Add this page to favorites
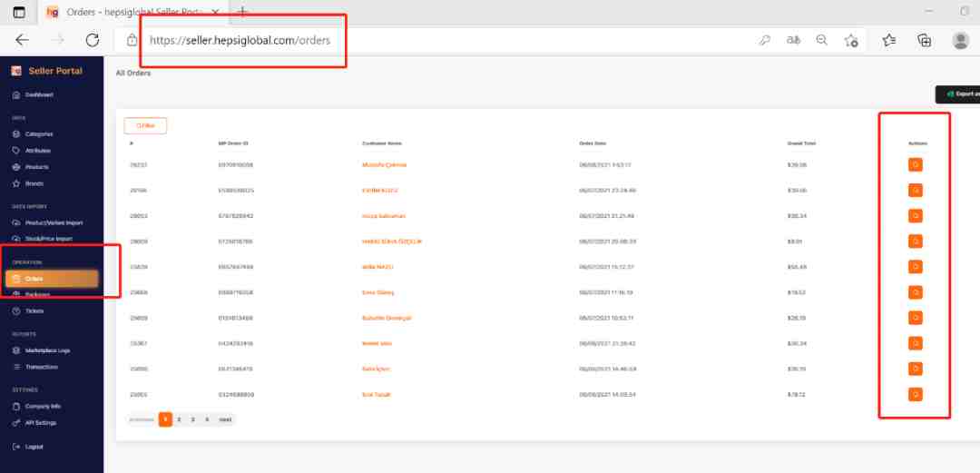The height and width of the screenshot is (473, 980). point(850,40)
